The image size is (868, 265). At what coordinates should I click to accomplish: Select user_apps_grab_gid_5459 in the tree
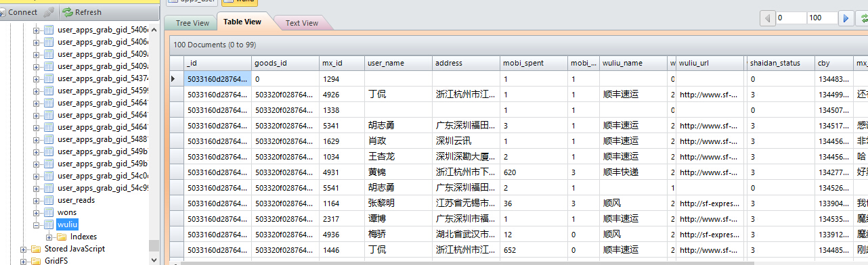[x=103, y=91]
